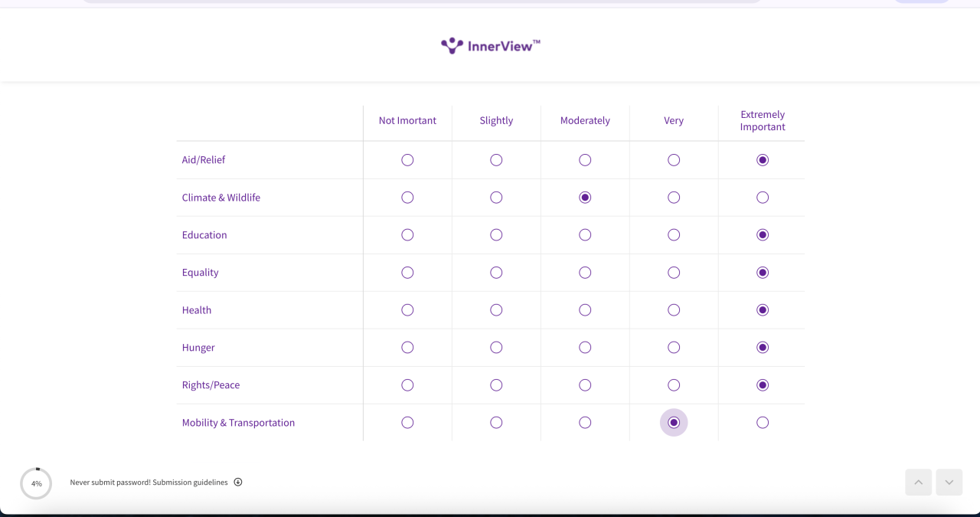980x517 pixels.
Task: Choose Very for Health row
Action: click(x=674, y=310)
